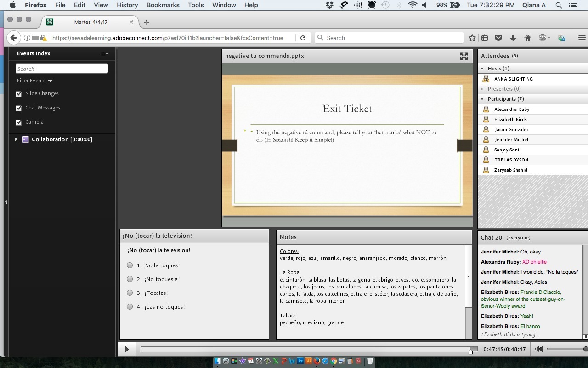Uncheck the Slide Changes checkbox
This screenshot has height=368, width=588.
(x=19, y=94)
